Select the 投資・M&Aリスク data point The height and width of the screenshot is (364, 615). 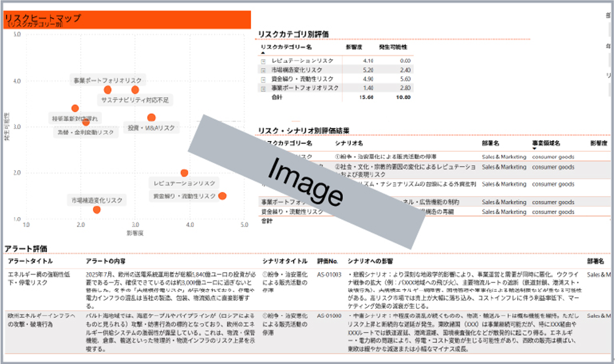[x=151, y=118]
